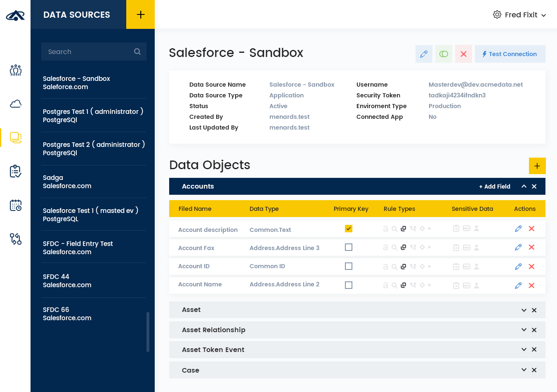Edit the Account ID field
Viewport: 557px width, 392px height.
point(519,267)
